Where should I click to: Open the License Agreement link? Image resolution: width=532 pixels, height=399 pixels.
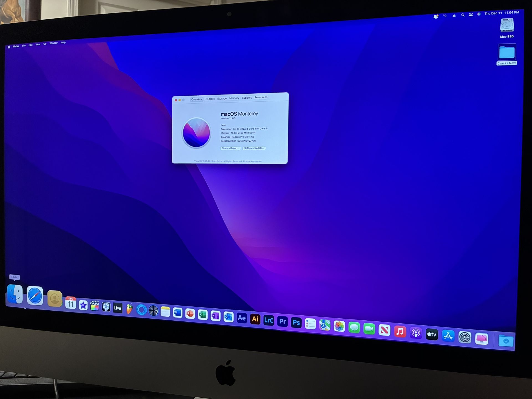coord(252,161)
